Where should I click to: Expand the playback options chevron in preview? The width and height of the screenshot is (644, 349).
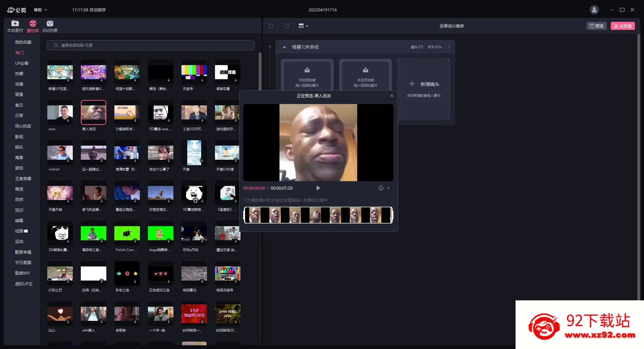[x=388, y=188]
